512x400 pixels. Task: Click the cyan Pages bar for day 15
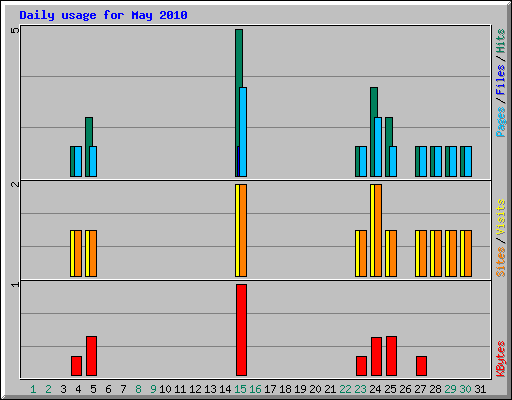click(243, 132)
